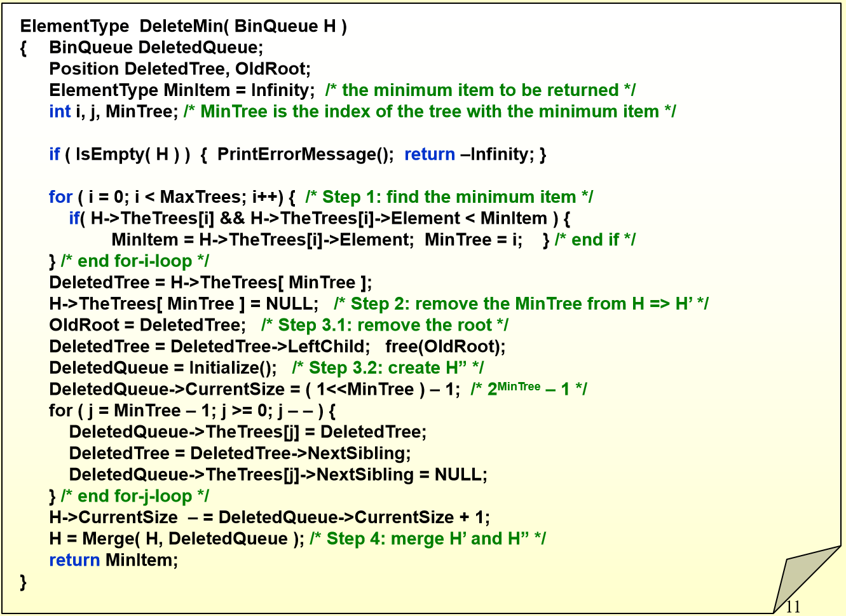
Task: Select the "DeletedTree->NextSibling" assignment line
Action: [240, 453]
